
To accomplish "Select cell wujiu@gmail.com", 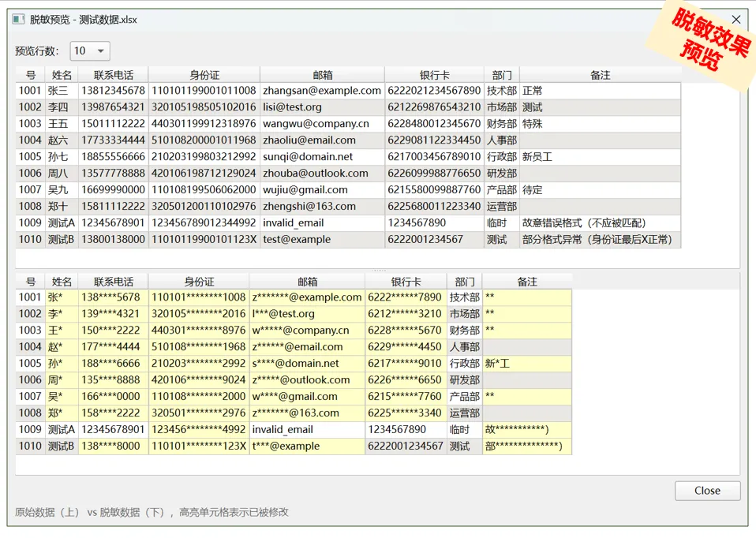I will click(x=322, y=190).
